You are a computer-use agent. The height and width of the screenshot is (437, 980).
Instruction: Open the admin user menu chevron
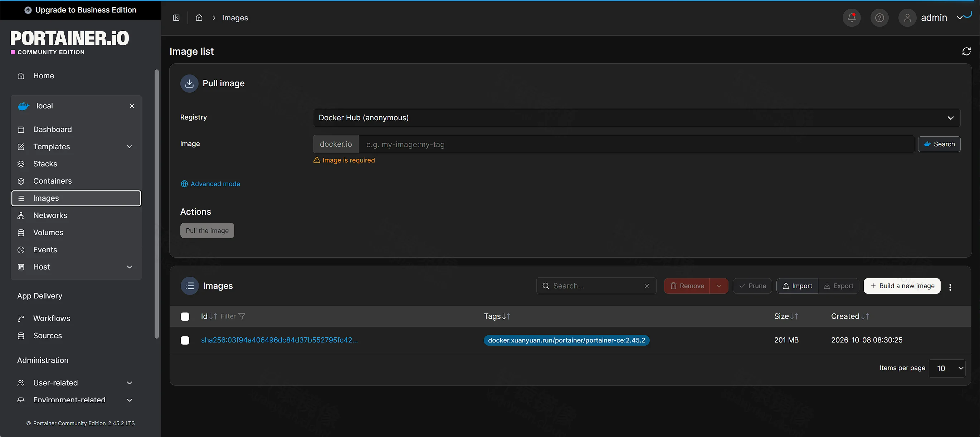[x=960, y=18]
